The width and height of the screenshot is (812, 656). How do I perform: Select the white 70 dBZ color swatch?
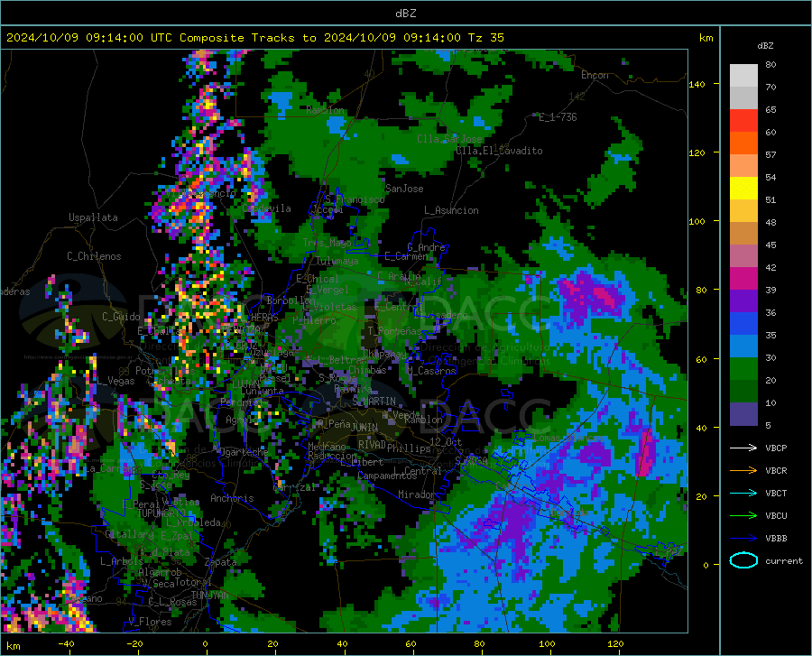coord(743,76)
